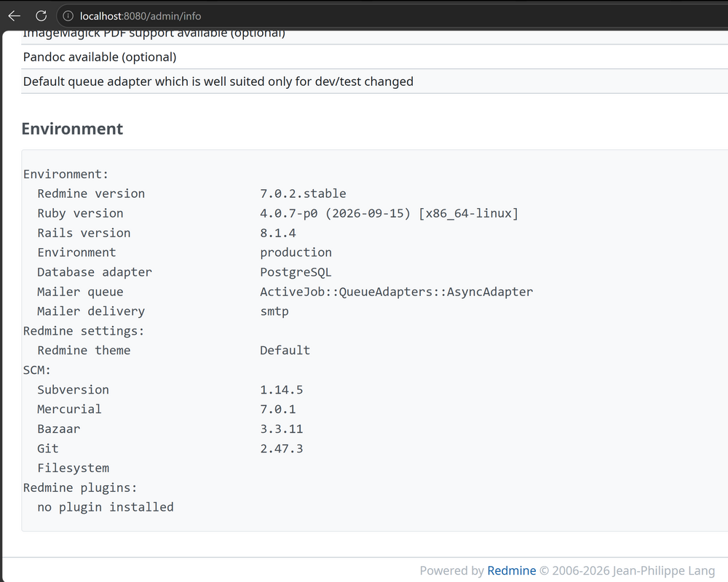
Task: Click the 'Redmine settings:' label
Action: pyautogui.click(x=84, y=331)
